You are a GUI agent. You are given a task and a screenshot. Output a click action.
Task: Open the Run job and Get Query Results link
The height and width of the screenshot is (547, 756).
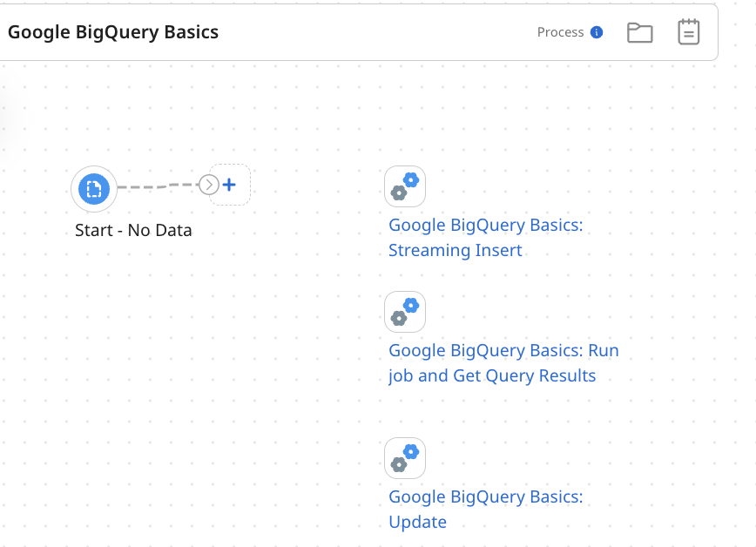coord(503,362)
